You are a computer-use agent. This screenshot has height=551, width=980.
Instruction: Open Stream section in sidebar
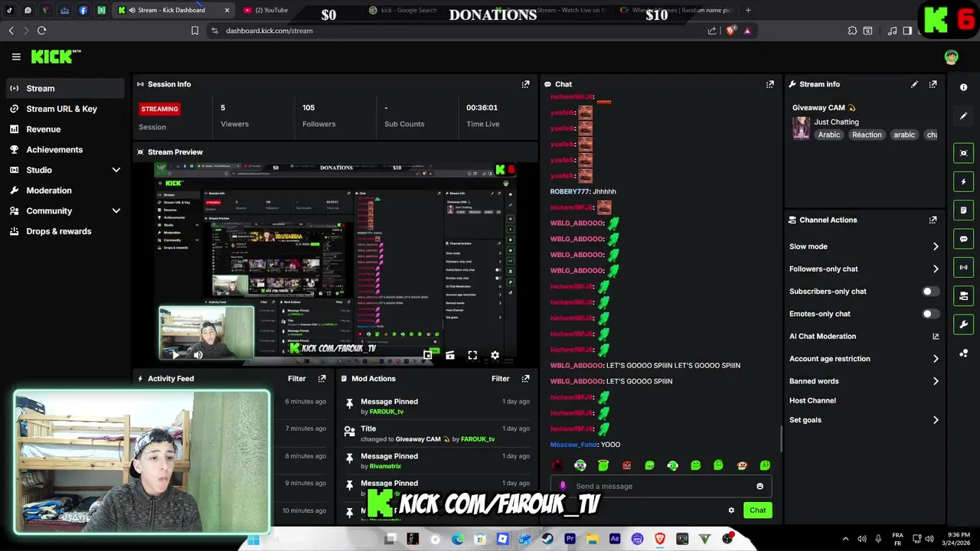pos(65,88)
